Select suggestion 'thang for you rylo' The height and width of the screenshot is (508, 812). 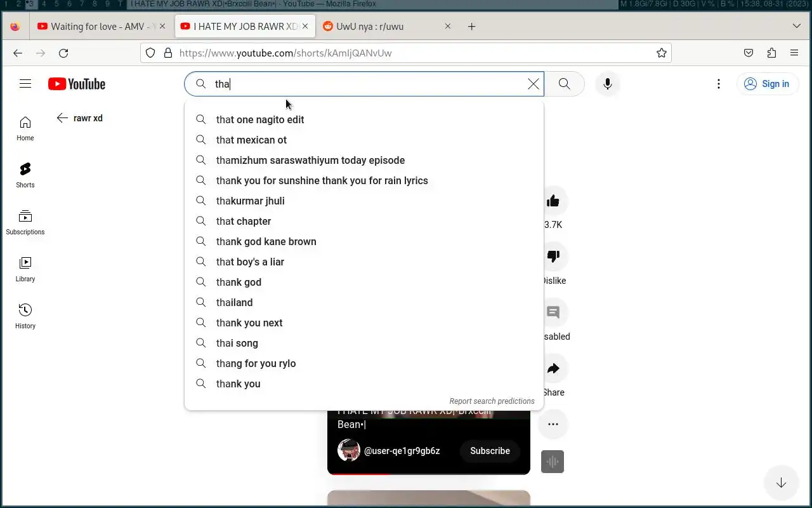(x=364, y=363)
